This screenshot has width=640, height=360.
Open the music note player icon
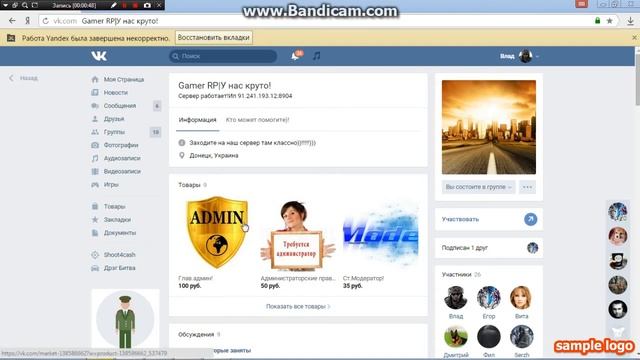coord(316,56)
